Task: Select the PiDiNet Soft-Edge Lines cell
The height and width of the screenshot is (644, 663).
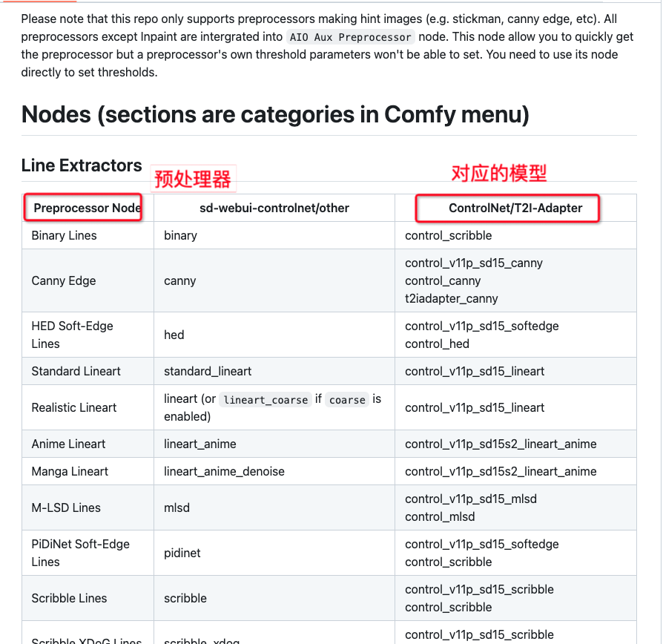Action: 80,553
